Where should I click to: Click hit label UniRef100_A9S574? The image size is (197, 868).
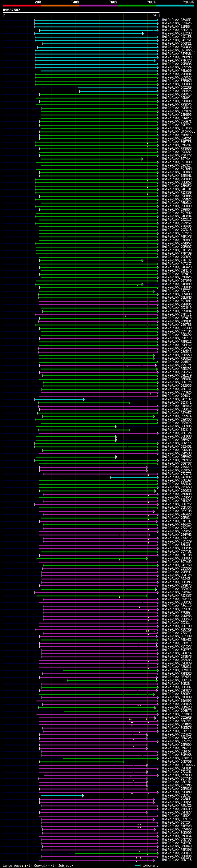click(177, 416)
